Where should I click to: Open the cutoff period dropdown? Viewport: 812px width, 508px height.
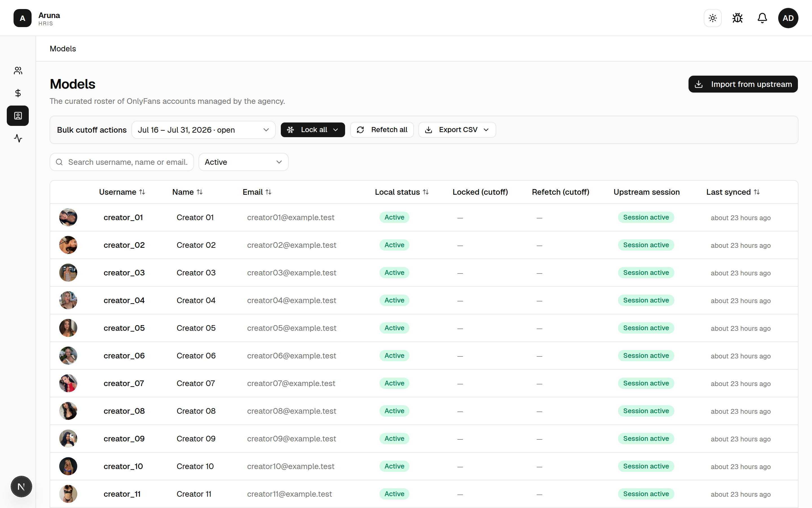point(203,130)
